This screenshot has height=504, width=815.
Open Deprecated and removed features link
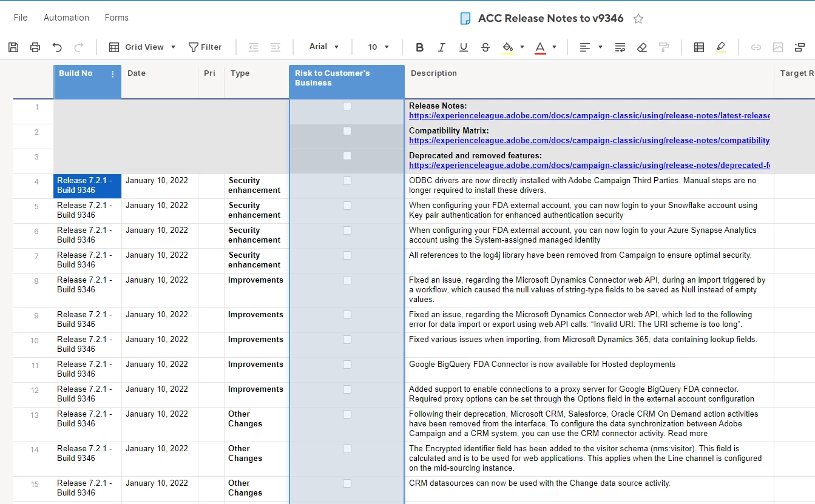coord(589,166)
